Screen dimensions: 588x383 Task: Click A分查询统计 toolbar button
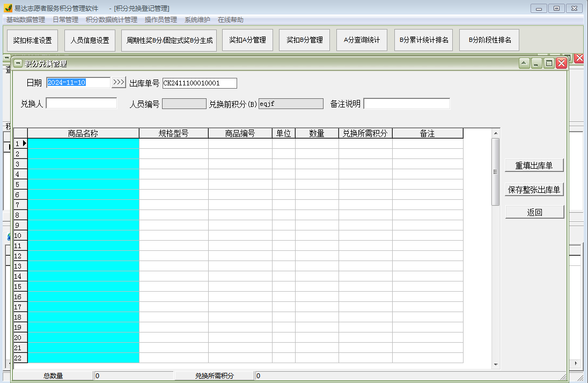[362, 40]
